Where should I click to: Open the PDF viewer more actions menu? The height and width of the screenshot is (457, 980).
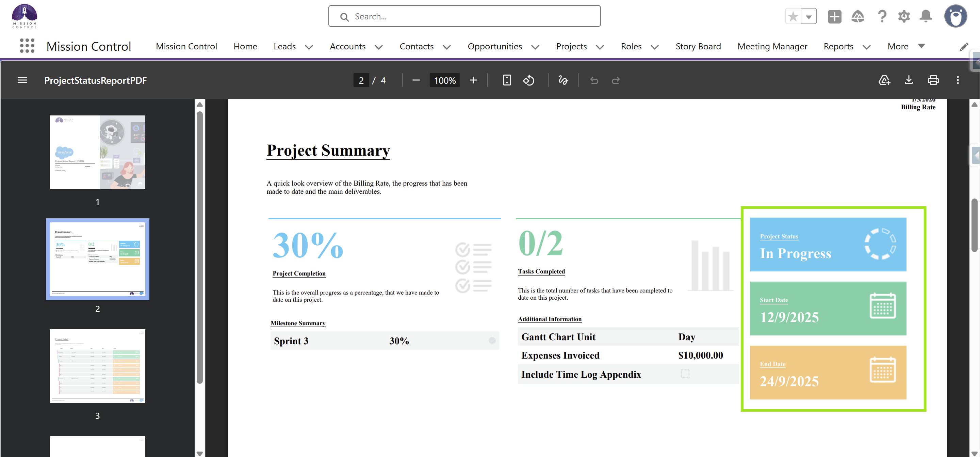click(x=958, y=80)
